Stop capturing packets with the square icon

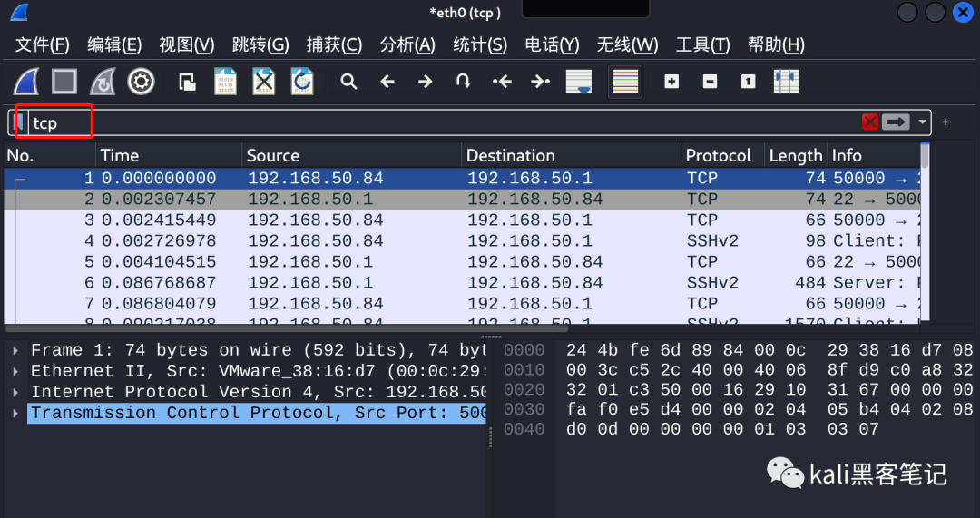click(x=64, y=82)
